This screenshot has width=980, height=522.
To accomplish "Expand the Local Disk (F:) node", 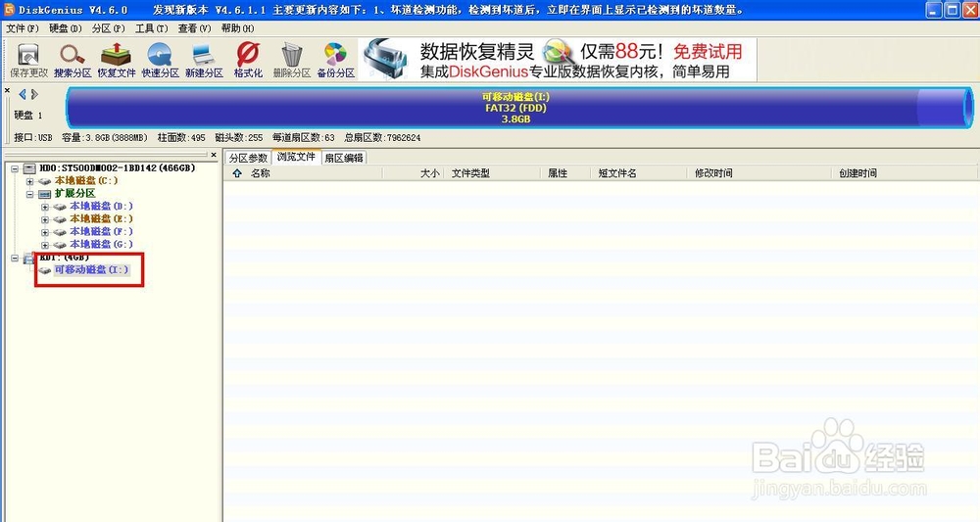I will [44, 232].
